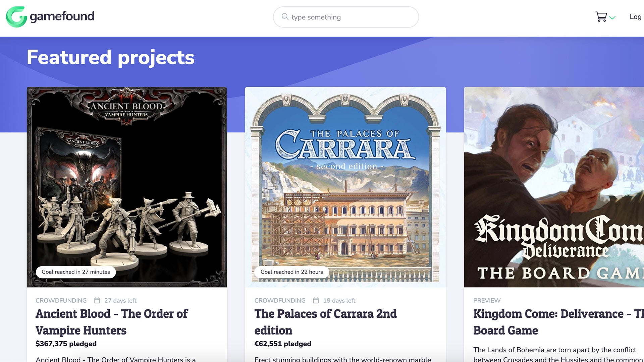The width and height of the screenshot is (644, 362).
Task: Click CROWDFUNDING label on Ancient Blood card
Action: click(x=61, y=301)
